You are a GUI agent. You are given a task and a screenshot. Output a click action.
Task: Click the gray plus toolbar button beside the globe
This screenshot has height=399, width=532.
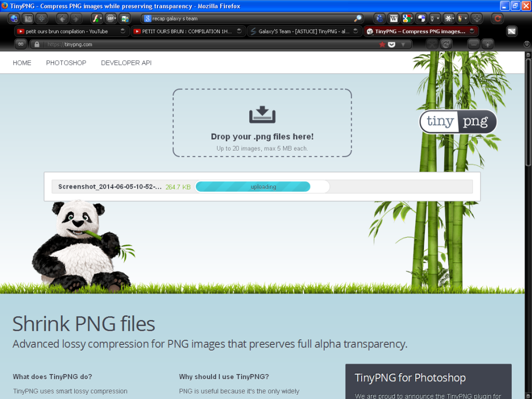click(x=42, y=18)
